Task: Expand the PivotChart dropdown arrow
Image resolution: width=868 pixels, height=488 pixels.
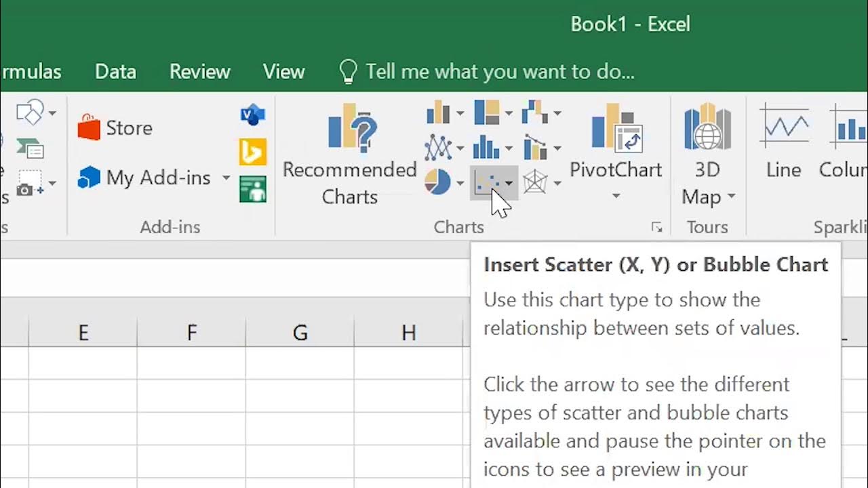Action: click(616, 197)
